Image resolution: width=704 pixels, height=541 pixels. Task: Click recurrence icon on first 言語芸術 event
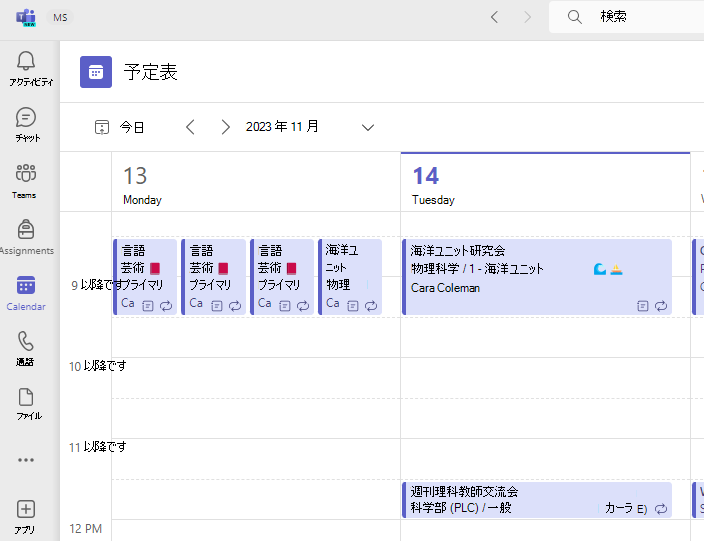[166, 306]
